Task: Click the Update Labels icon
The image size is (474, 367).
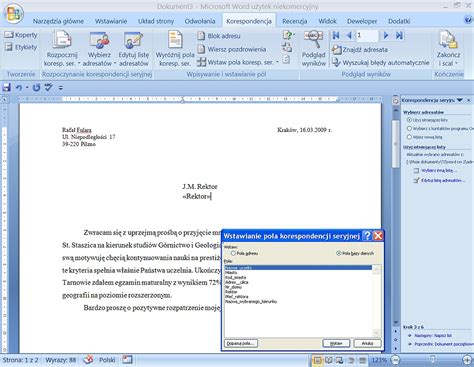Action: (x=286, y=60)
